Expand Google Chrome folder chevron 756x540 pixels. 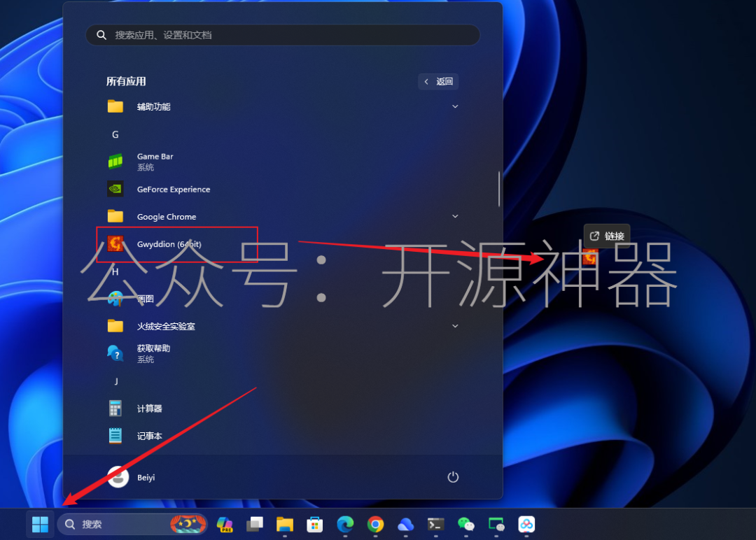click(455, 216)
